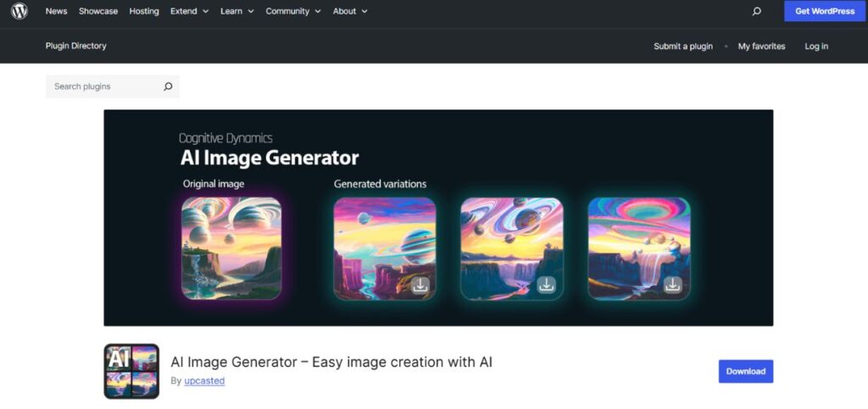This screenshot has width=868, height=409.
Task: Go to the News page
Action: coord(57,11)
